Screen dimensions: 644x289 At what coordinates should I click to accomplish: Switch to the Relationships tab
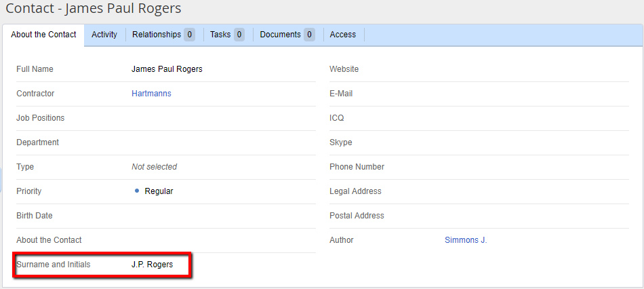157,35
